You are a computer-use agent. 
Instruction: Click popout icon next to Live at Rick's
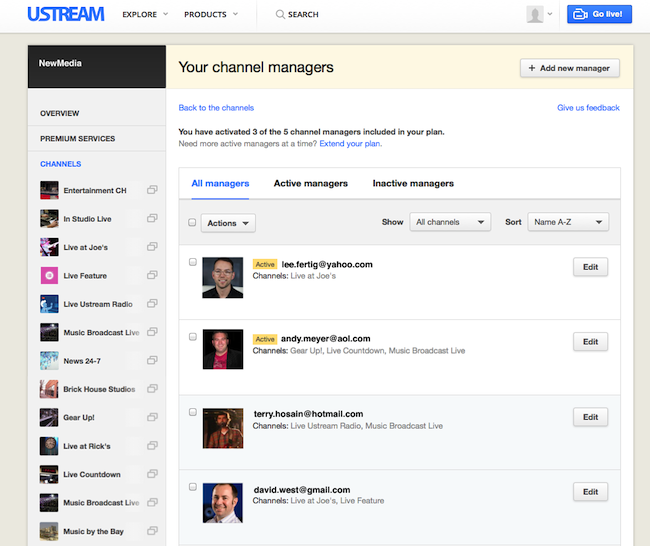tap(152, 445)
